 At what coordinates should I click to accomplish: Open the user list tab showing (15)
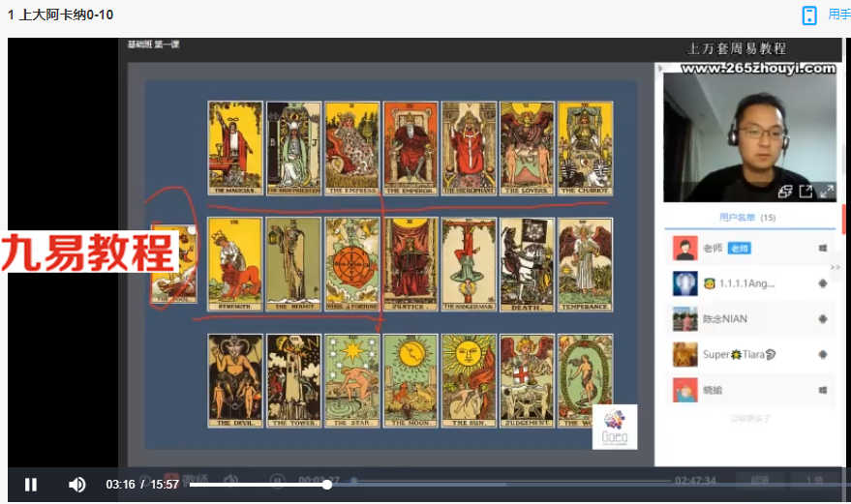click(x=747, y=217)
